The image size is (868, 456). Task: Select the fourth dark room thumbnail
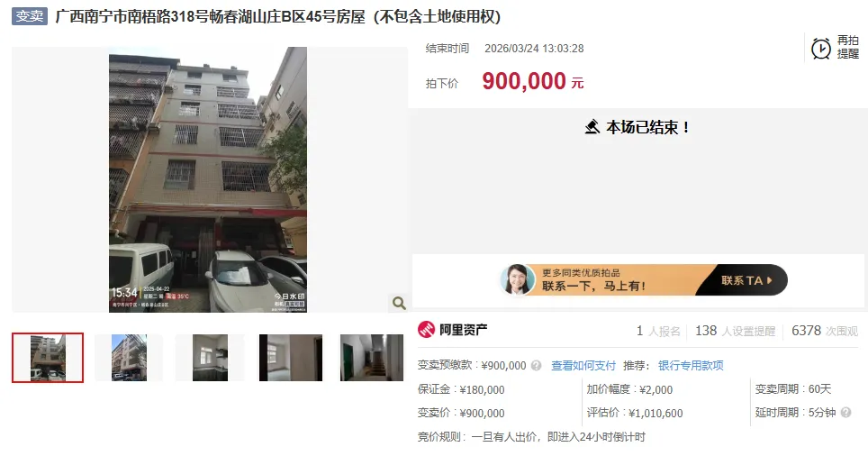tap(291, 358)
